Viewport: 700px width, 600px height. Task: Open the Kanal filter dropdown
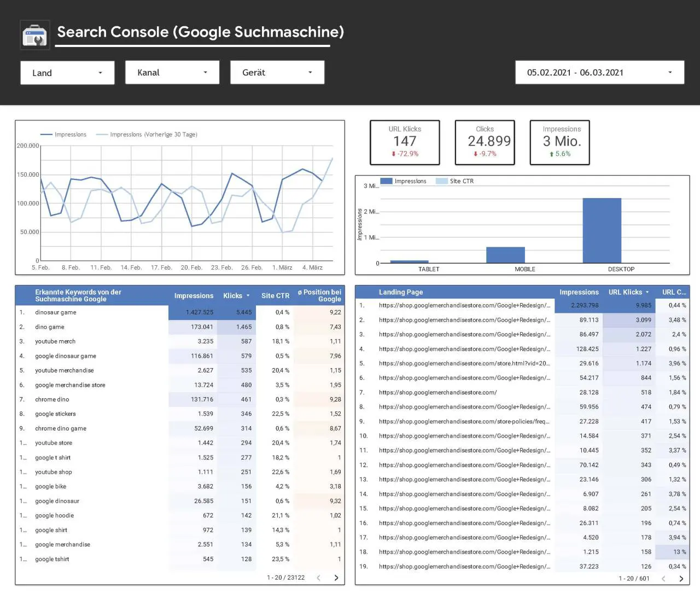coord(172,72)
